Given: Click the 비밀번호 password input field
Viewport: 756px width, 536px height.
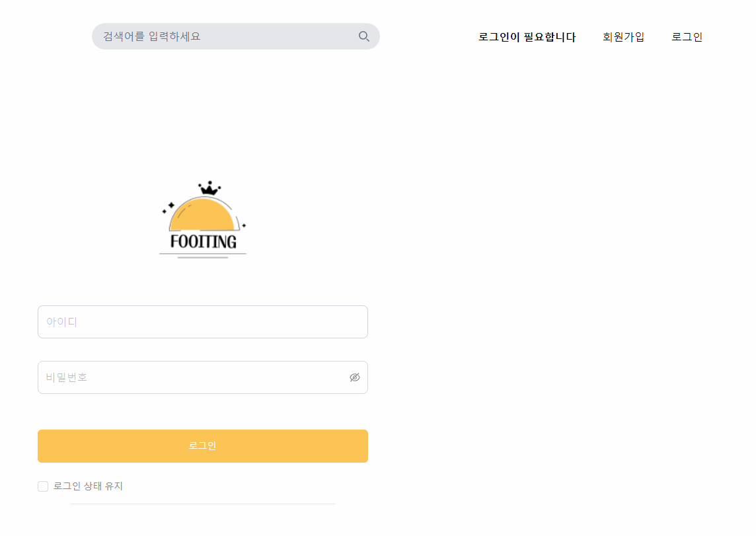Looking at the screenshot, I should click(192, 377).
